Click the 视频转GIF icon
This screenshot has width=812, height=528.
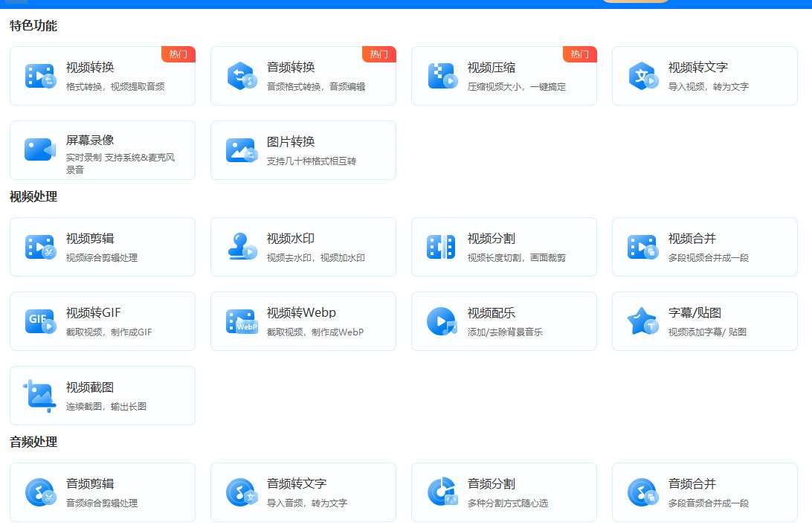(40, 321)
